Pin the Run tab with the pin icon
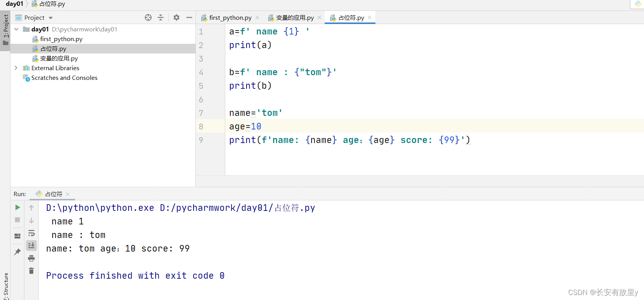This screenshot has height=300, width=644. (x=17, y=252)
